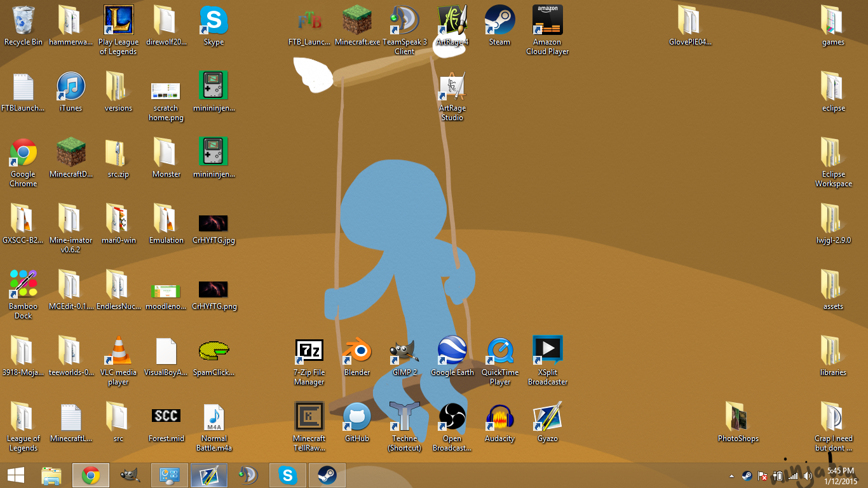Open the volume control in the tray

[808, 475]
